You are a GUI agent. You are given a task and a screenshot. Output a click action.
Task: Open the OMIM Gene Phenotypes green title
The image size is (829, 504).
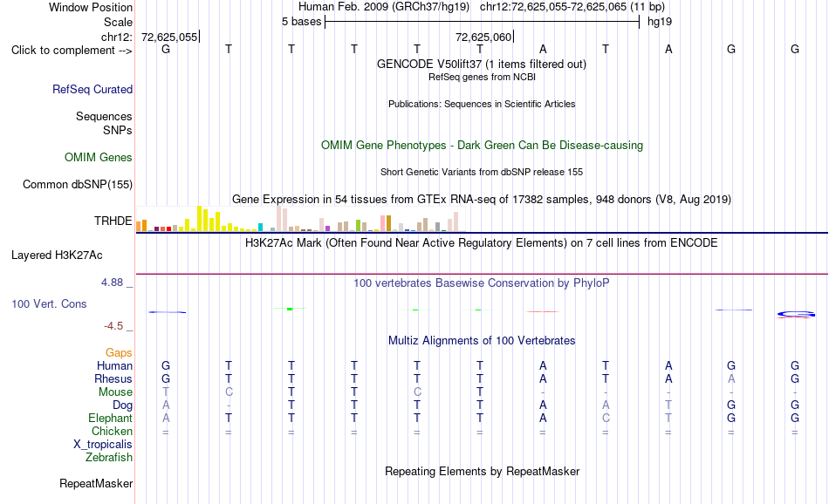click(482, 146)
